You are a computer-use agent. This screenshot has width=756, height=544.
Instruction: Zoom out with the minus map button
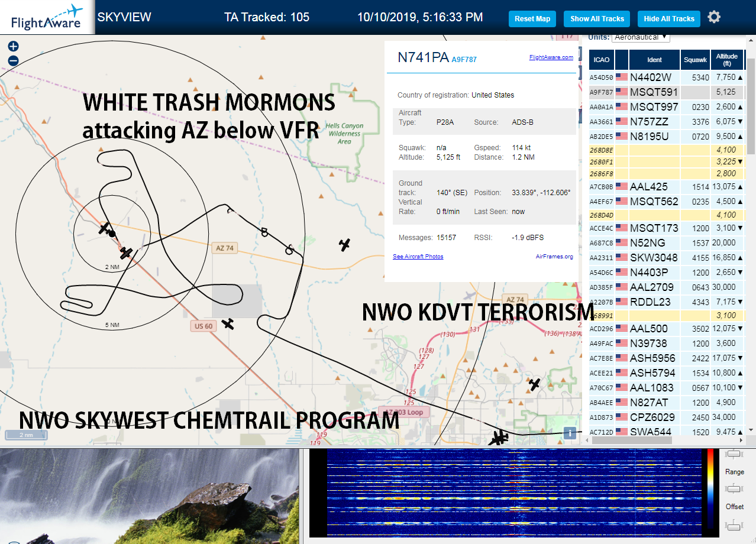pyautogui.click(x=13, y=60)
